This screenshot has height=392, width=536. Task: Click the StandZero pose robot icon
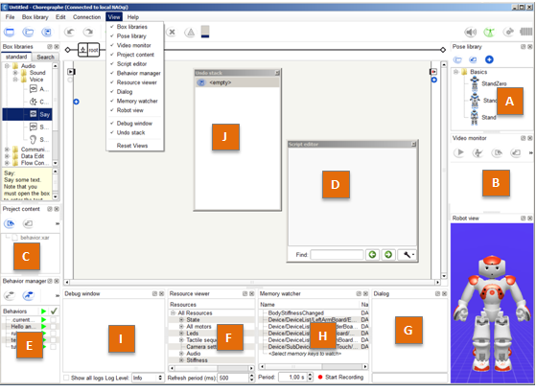(x=475, y=83)
